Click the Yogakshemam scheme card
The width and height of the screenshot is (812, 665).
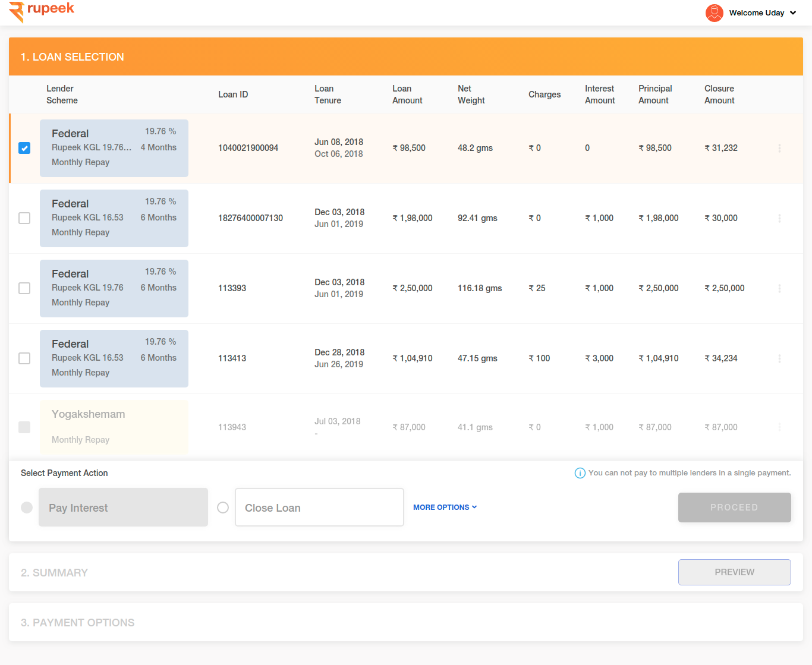tap(114, 427)
